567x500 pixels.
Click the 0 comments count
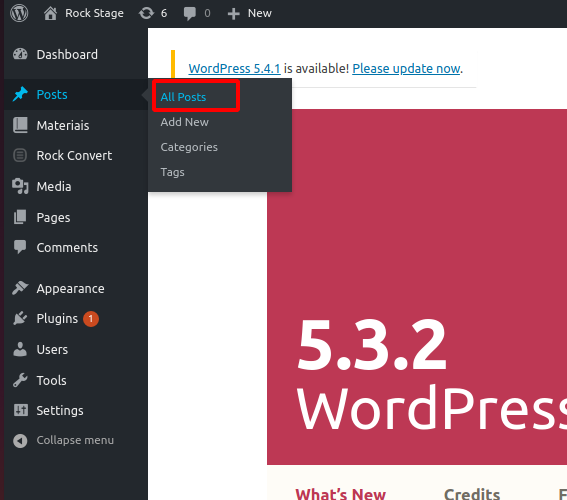pyautogui.click(x=207, y=13)
